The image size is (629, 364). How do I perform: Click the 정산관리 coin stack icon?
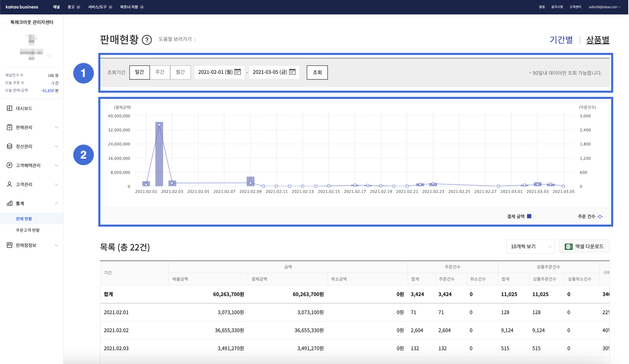(9, 146)
